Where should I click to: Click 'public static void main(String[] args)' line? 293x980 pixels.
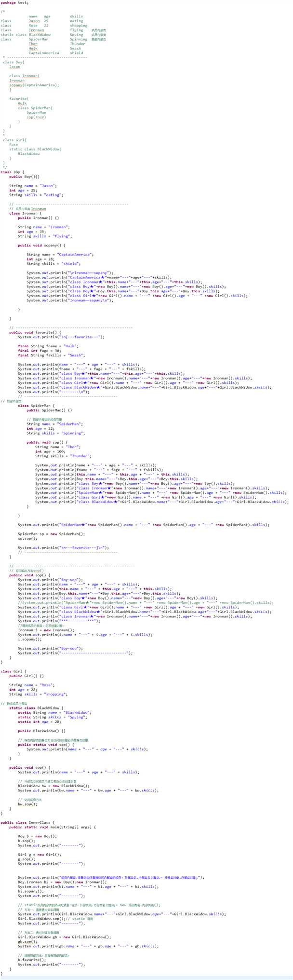(53, 827)
